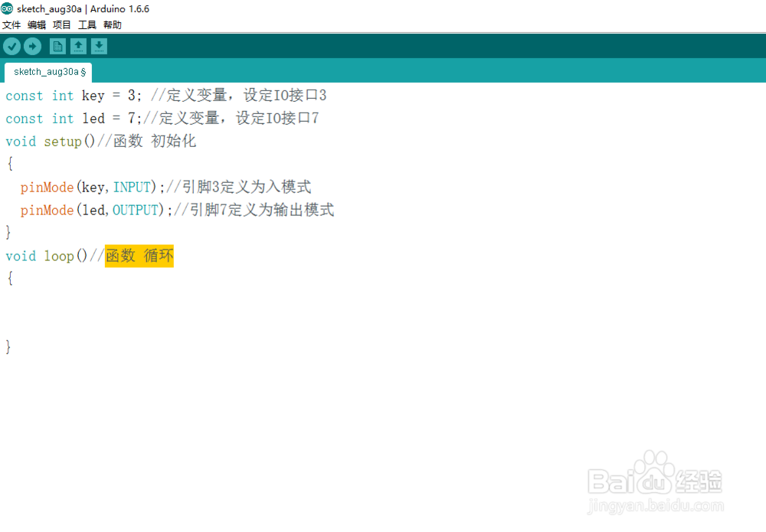Save the sketch with the down-arrow icon

pyautogui.click(x=100, y=46)
